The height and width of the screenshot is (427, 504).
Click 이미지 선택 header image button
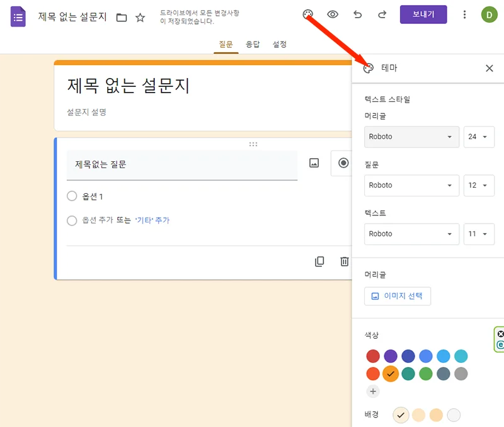tap(398, 296)
